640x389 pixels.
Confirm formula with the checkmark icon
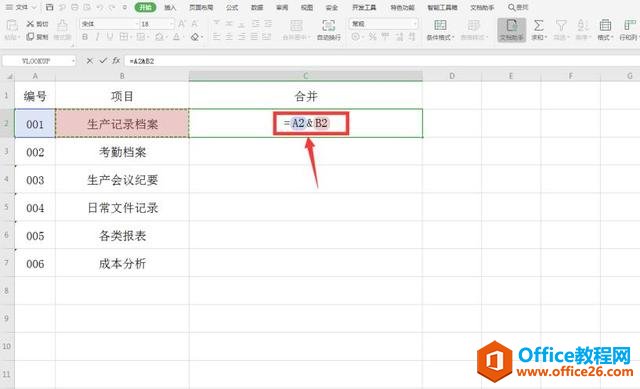103,60
